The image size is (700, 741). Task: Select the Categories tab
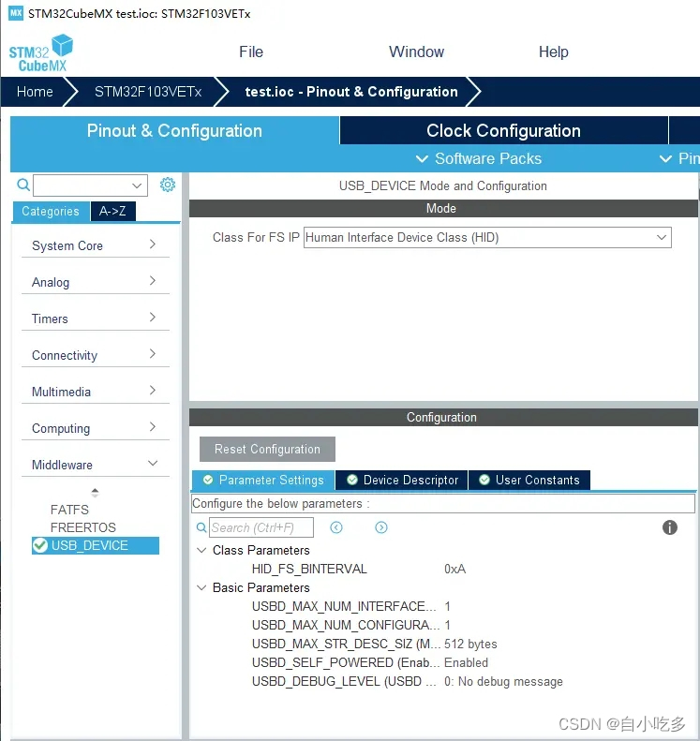pos(51,211)
